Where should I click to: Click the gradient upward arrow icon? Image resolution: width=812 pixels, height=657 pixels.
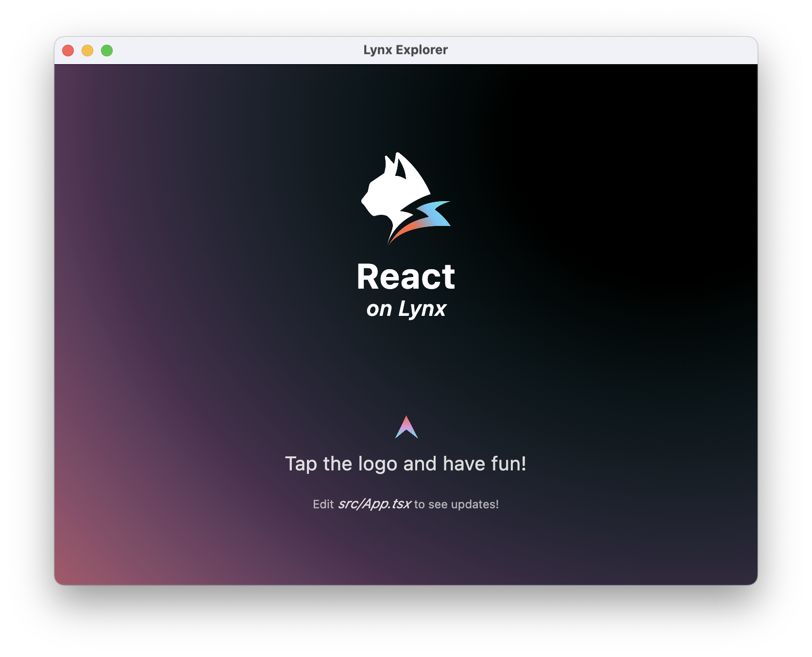tap(406, 428)
